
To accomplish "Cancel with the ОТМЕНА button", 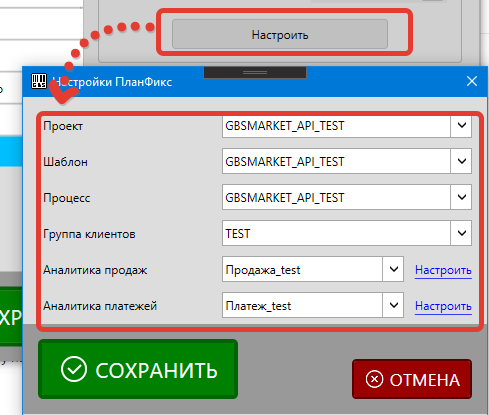I will click(x=412, y=379).
